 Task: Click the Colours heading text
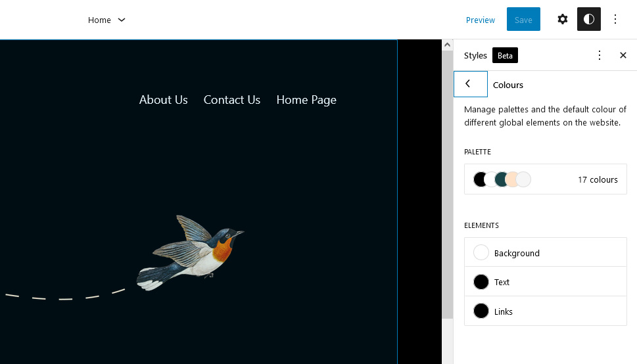507,85
